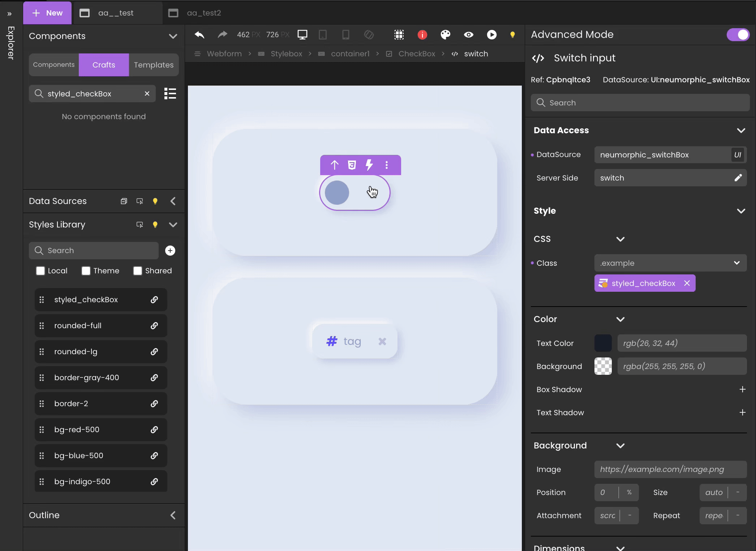756x551 pixels.
Task: Click the grid/layout view icon
Action: tap(399, 34)
